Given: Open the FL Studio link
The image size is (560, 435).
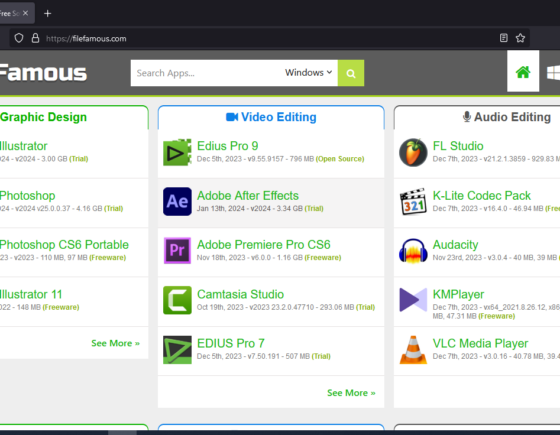Looking at the screenshot, I should click(x=458, y=146).
